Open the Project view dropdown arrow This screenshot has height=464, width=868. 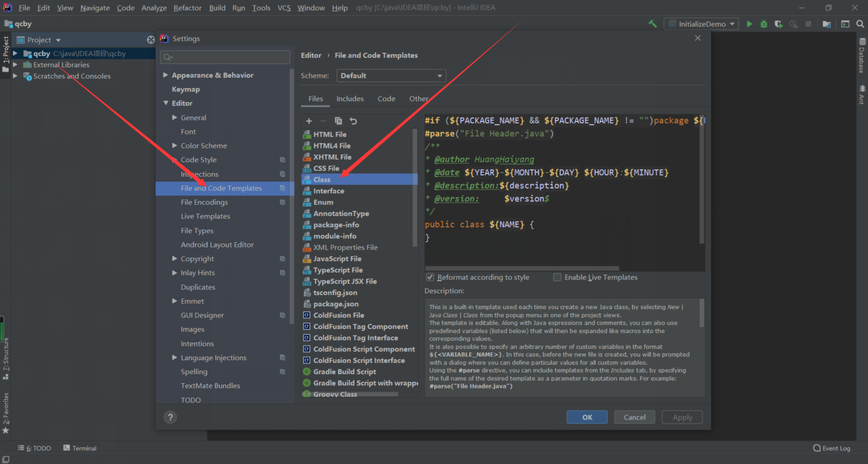click(58, 40)
